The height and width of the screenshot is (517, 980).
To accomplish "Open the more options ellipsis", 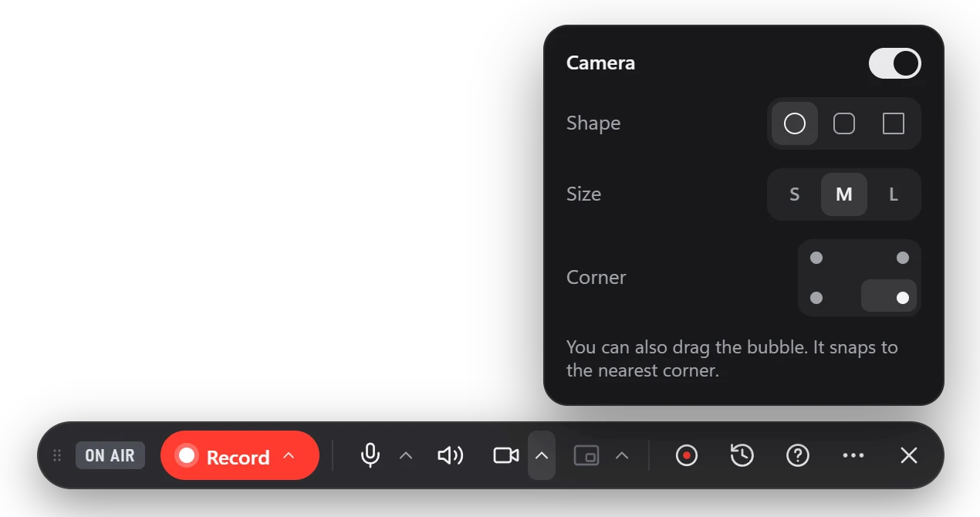I will pos(853,456).
